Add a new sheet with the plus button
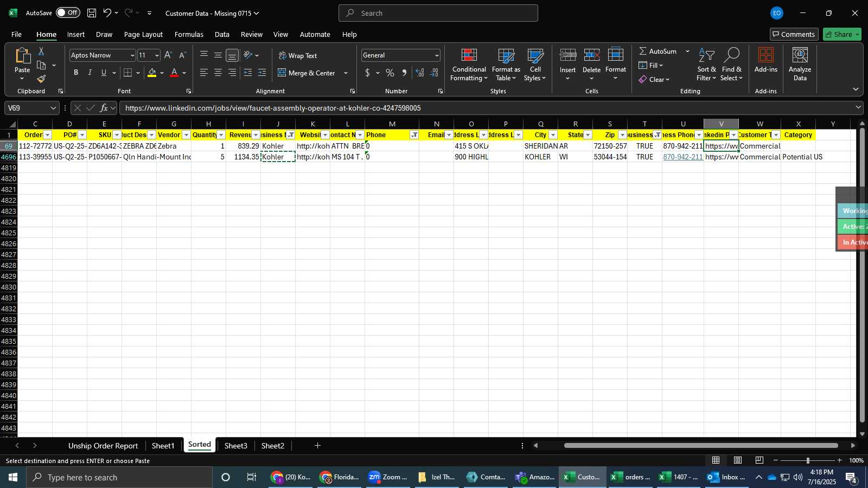The height and width of the screenshot is (488, 868). click(x=317, y=446)
